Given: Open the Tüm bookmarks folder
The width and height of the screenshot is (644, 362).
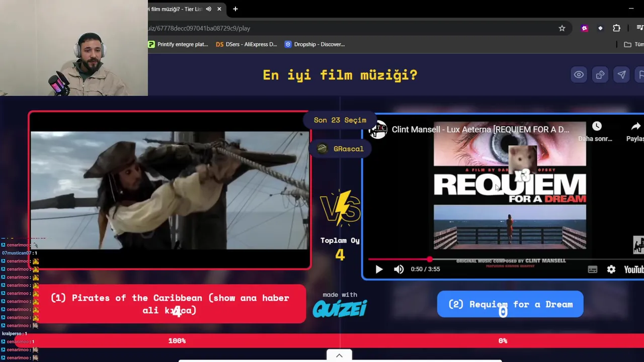Looking at the screenshot, I should click(x=634, y=44).
